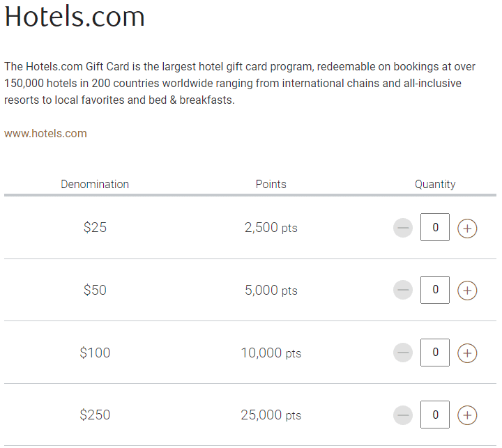Viewport: 502px width, 448px height.
Task: Click the Denomination column header
Action: click(95, 185)
